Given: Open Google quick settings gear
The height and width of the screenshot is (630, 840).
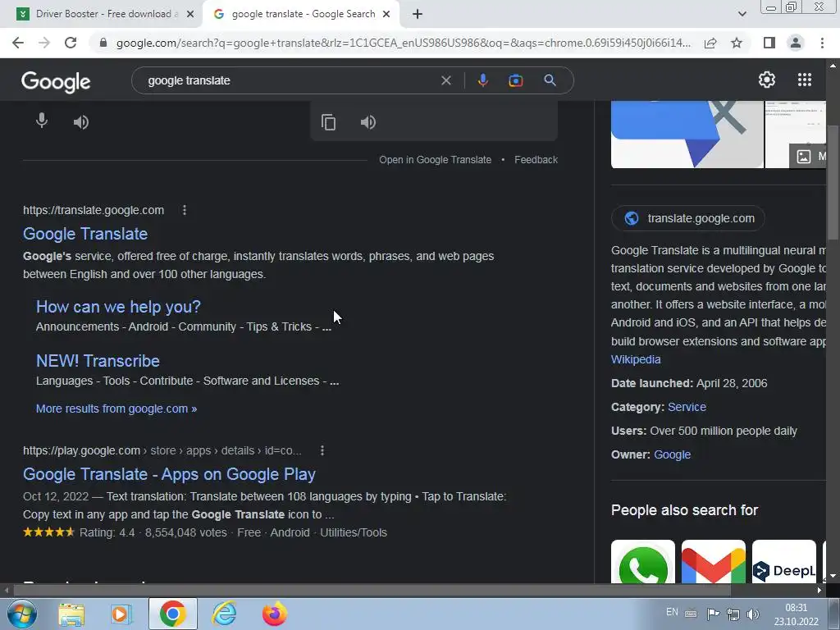Looking at the screenshot, I should 767,80.
